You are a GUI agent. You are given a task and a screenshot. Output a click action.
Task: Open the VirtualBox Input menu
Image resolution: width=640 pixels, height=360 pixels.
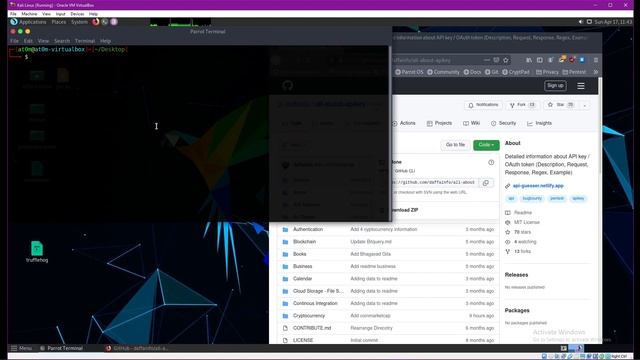(x=60, y=14)
